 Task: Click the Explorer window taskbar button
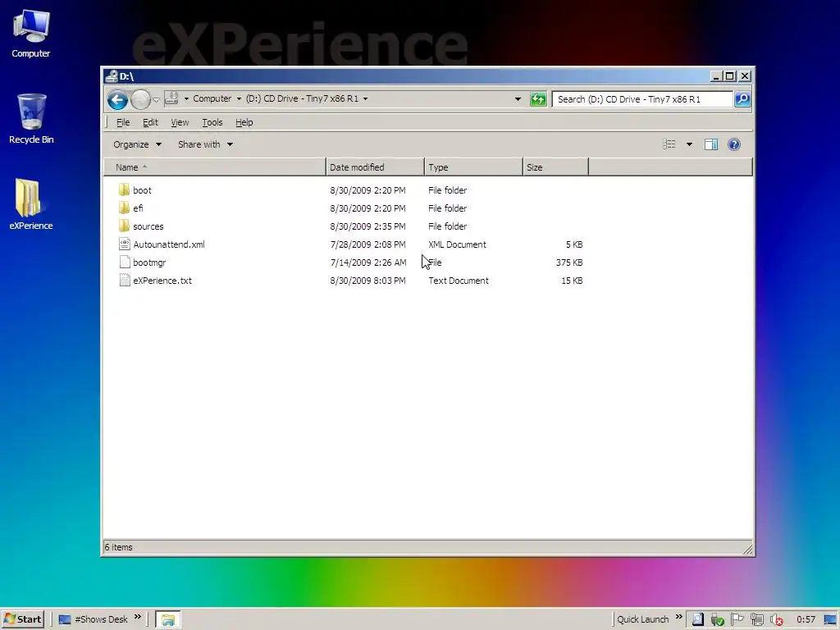click(167, 619)
